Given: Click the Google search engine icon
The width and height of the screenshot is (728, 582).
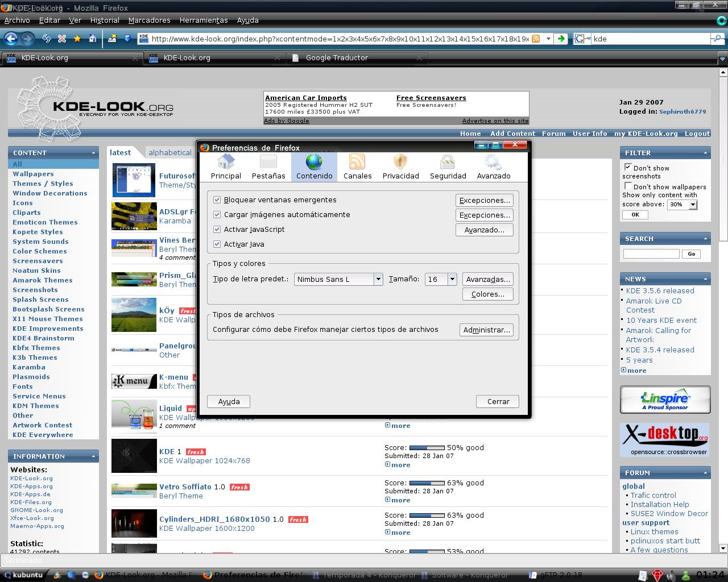Looking at the screenshot, I should (x=580, y=39).
